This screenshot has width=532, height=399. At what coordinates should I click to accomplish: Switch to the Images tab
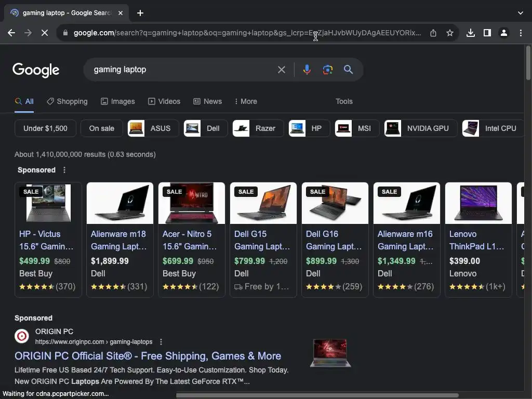(118, 101)
